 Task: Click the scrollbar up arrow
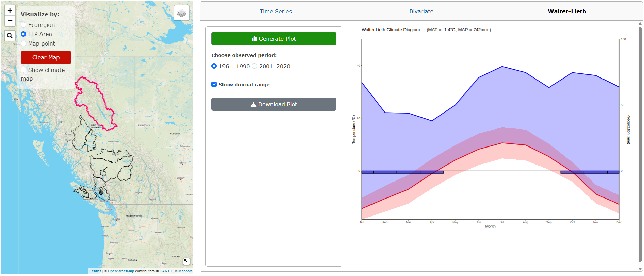640,23
